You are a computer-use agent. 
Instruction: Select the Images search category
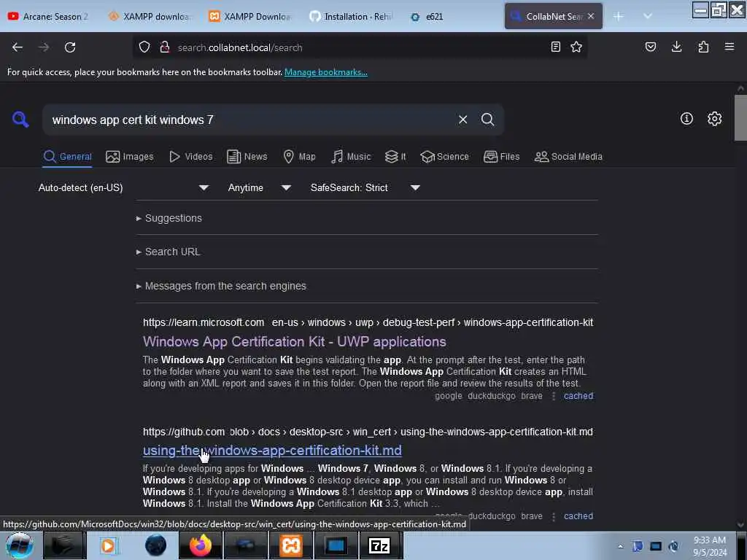point(130,157)
